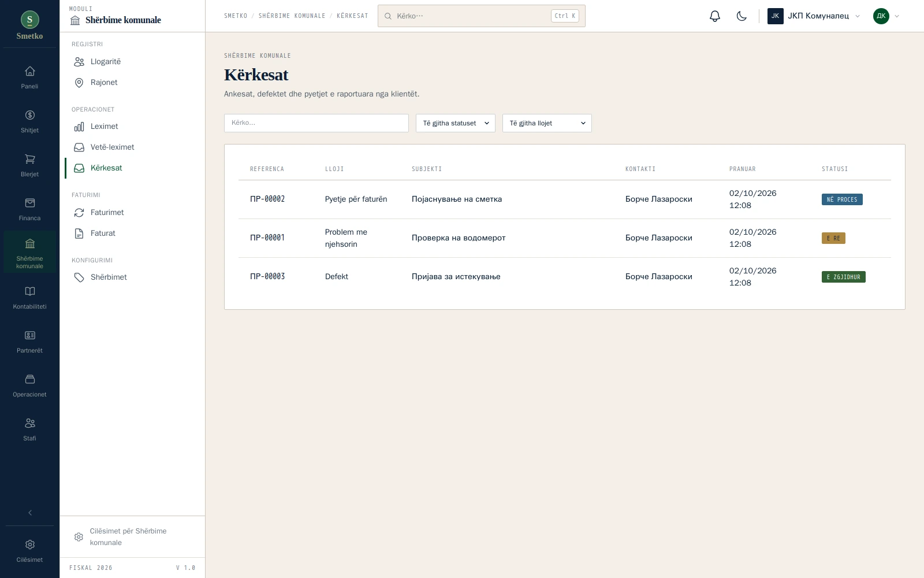Viewport: 924px width, 578px height.
Task: Open Shërbimet in the sidebar
Action: tap(132, 277)
